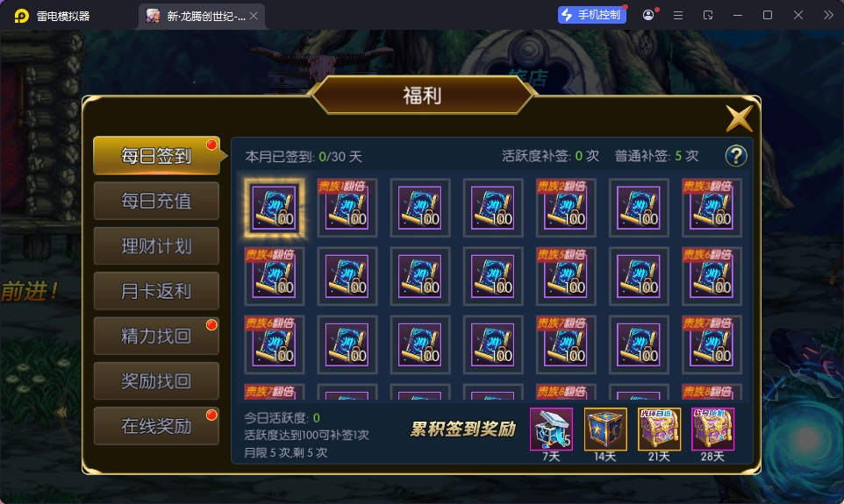Open the 21天 golden treasure chest
Viewport: 844px width, 504px height.
tap(660, 429)
